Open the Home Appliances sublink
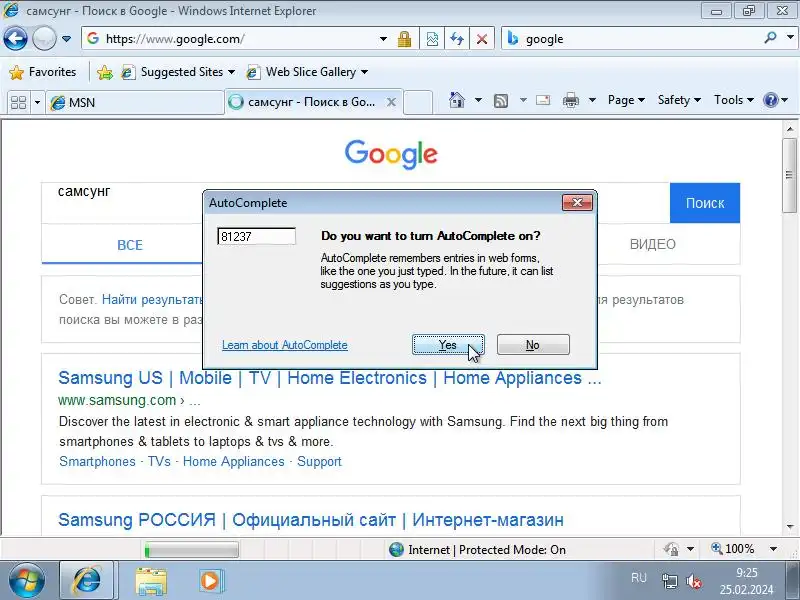Screen dimensions: 800x600 pos(234,462)
